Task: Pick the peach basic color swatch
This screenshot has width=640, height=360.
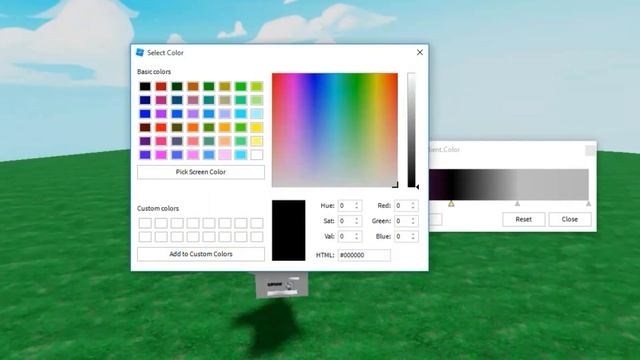Action: pyautogui.click(x=225, y=141)
